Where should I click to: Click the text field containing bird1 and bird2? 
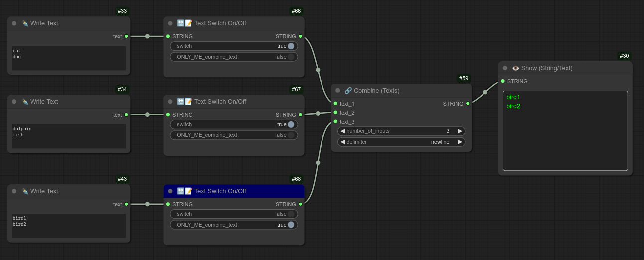pyautogui.click(x=69, y=226)
